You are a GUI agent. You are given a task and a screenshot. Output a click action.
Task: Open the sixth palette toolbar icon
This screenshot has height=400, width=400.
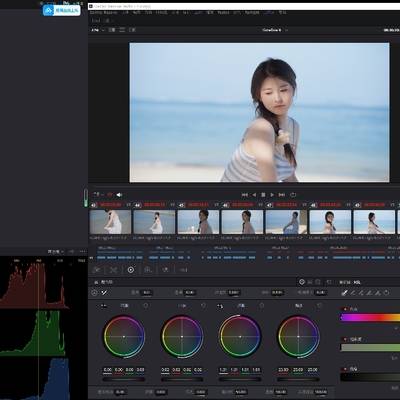[x=183, y=270]
